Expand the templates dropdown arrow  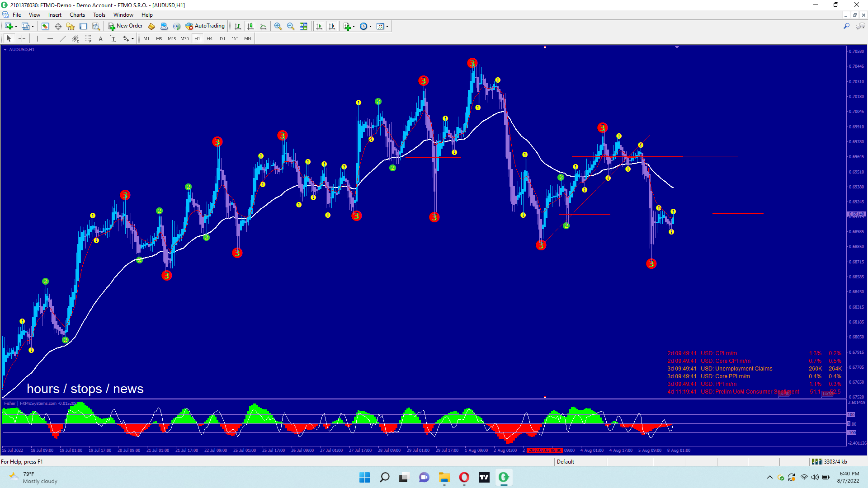387,26
